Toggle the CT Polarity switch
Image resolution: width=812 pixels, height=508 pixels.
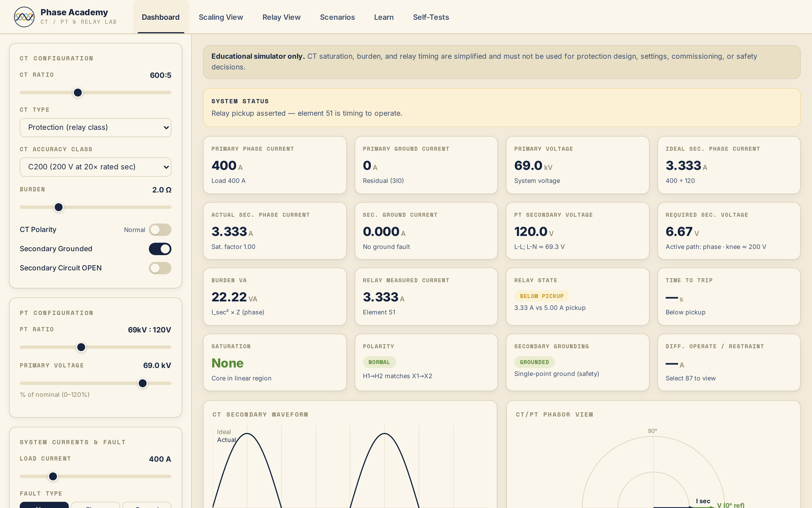(x=160, y=230)
